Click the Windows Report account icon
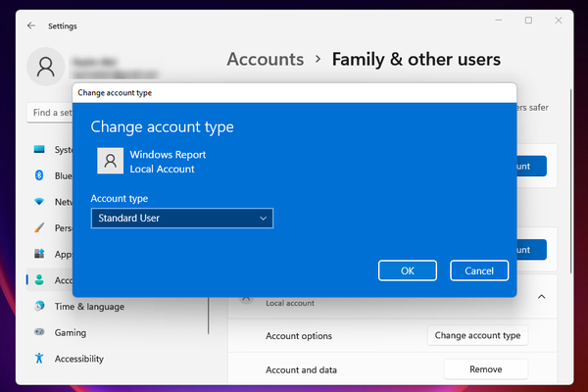Screen dimensions: 588x392 point(113,162)
